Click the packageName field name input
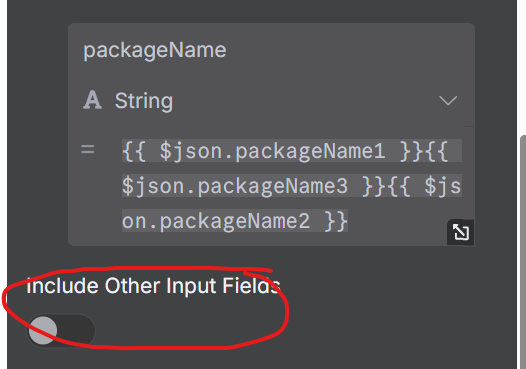This screenshot has height=369, width=526. click(x=271, y=50)
